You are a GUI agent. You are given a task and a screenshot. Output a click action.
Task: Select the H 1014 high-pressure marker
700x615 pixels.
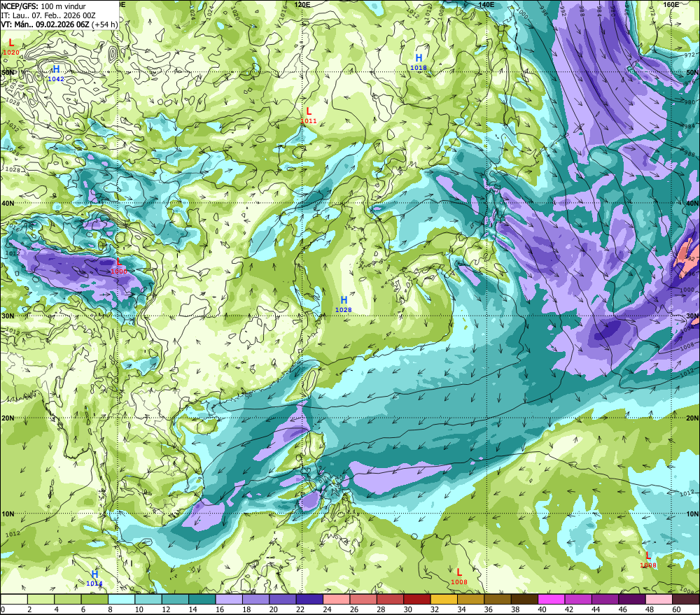pyautogui.click(x=94, y=579)
